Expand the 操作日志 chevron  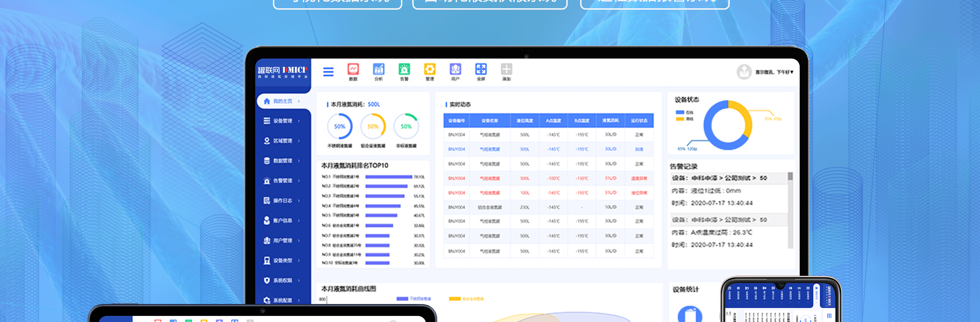coord(299,200)
